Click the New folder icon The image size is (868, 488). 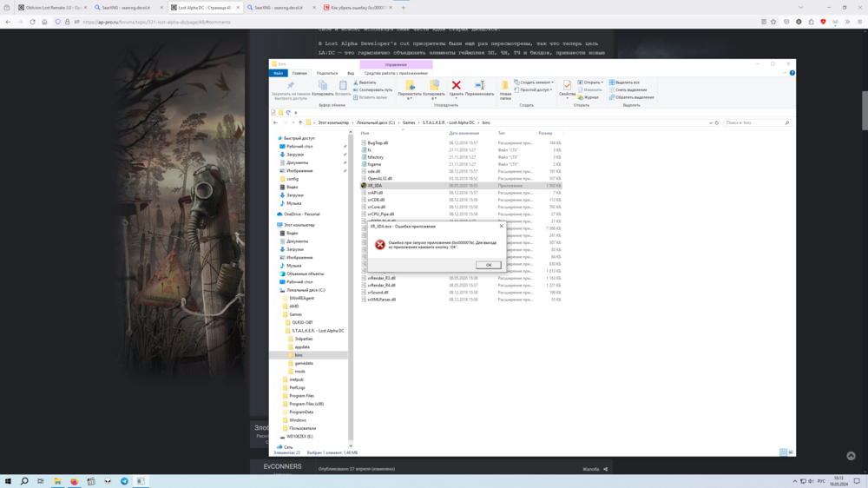point(505,87)
